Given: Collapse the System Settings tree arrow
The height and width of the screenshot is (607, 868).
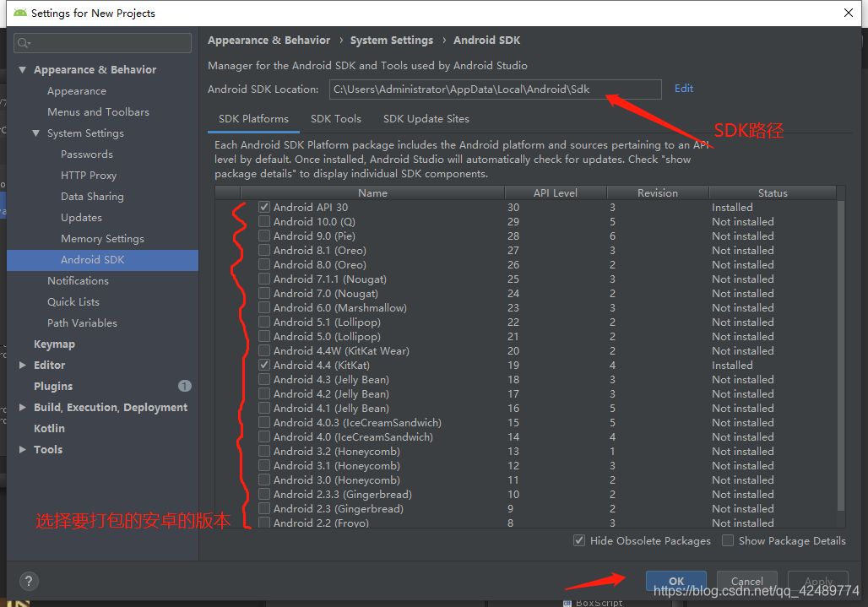Looking at the screenshot, I should (36, 133).
